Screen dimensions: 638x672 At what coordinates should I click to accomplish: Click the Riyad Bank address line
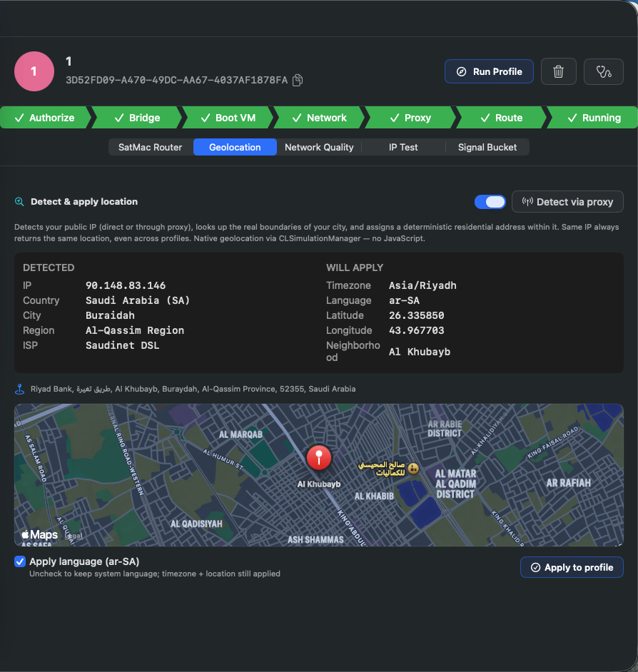pyautogui.click(x=193, y=389)
